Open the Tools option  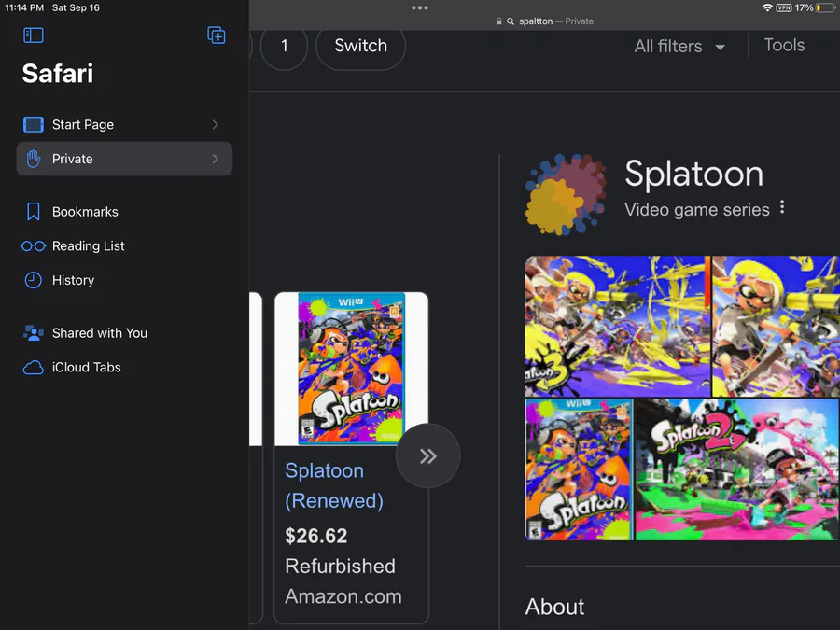(784, 45)
